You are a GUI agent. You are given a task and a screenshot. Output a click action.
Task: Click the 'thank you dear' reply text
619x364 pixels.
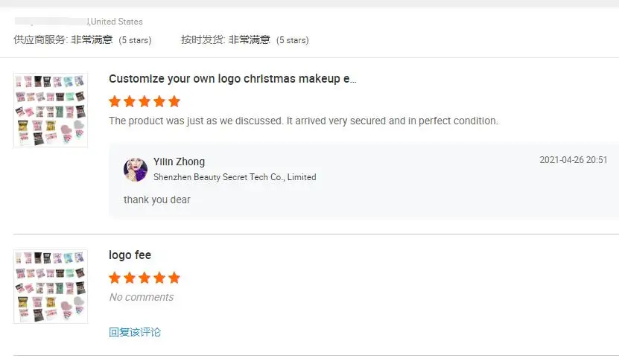click(x=157, y=199)
